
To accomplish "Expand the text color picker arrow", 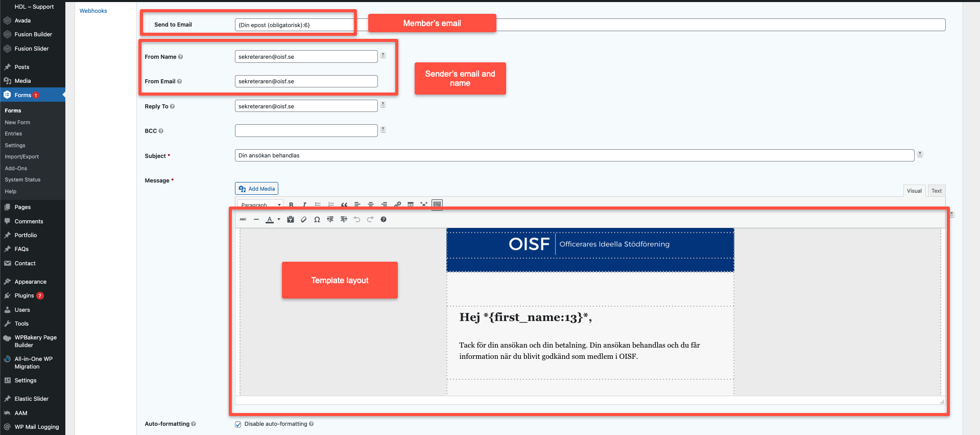I will click(x=279, y=219).
